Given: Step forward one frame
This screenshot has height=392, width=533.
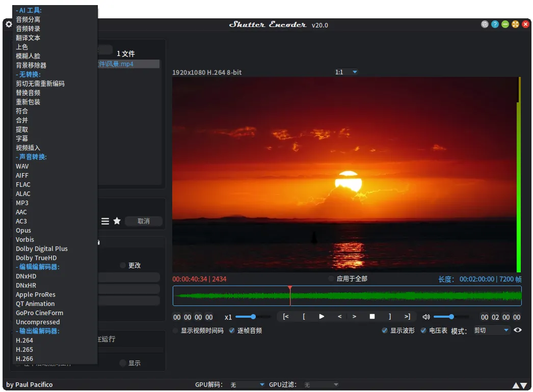Looking at the screenshot, I should click(x=354, y=317).
